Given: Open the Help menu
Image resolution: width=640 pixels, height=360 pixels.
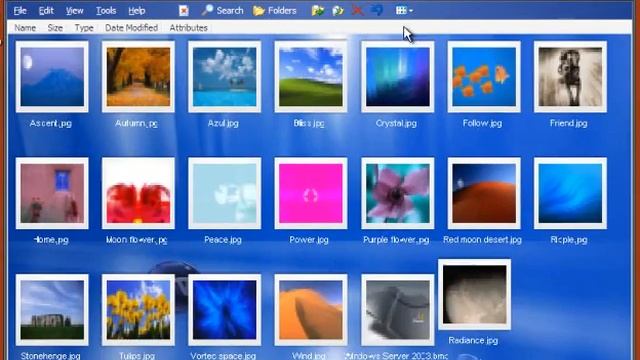Looking at the screenshot, I should 137,11.
